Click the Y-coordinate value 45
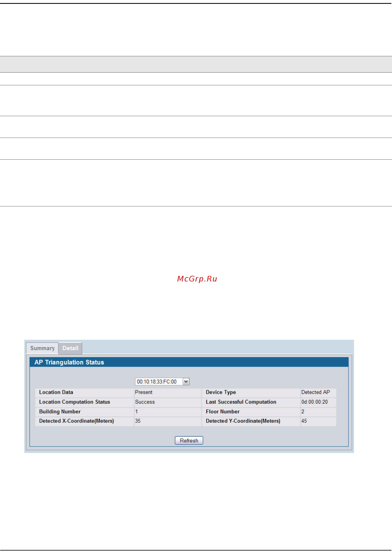The height and width of the screenshot is (557, 392). (x=304, y=421)
